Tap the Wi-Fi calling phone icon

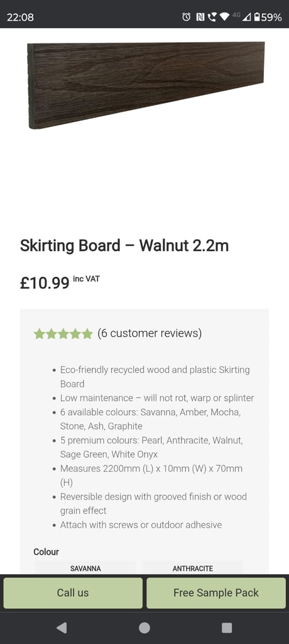tap(212, 17)
